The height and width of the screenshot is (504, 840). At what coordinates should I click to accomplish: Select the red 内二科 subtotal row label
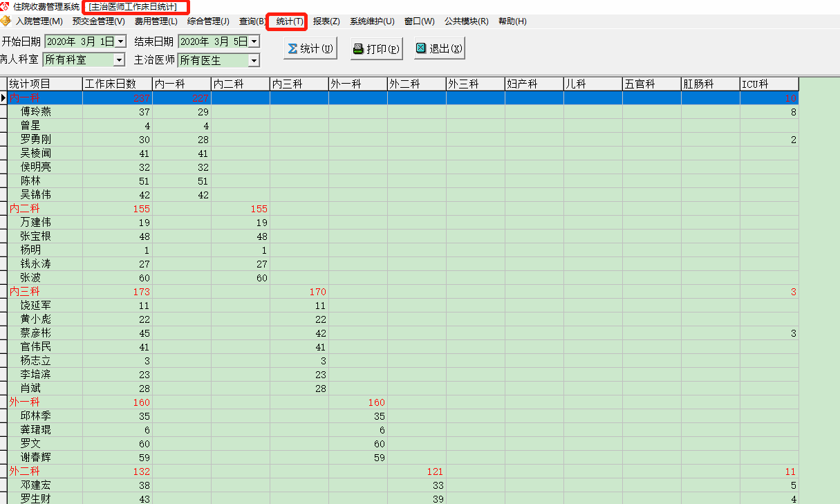(25, 209)
